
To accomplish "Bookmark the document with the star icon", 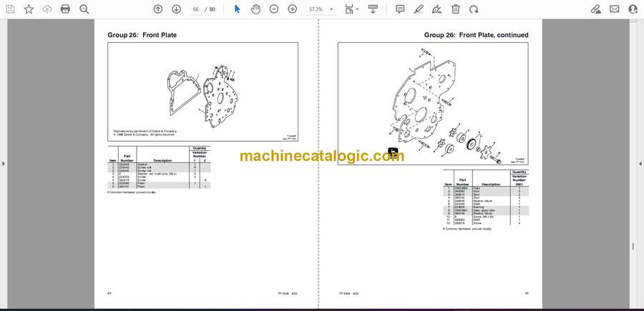I will (29, 9).
